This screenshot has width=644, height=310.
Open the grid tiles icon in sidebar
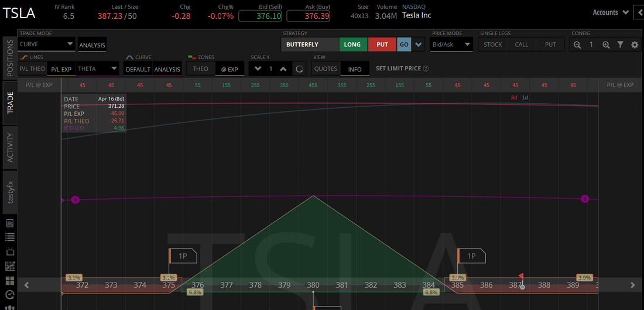click(x=9, y=281)
